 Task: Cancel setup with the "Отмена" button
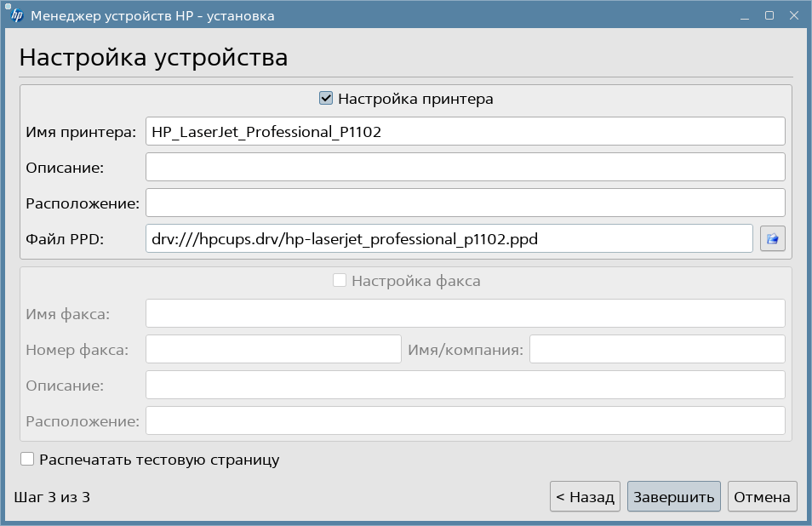(763, 497)
